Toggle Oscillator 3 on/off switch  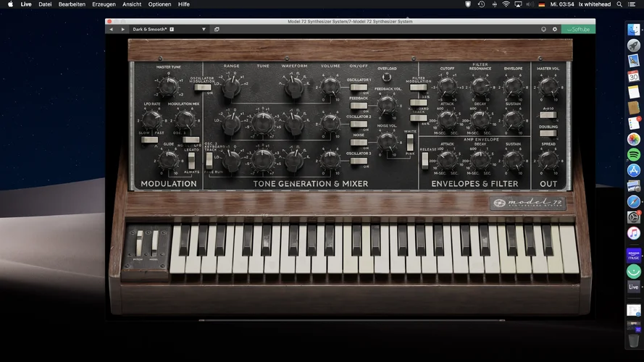coord(359,161)
